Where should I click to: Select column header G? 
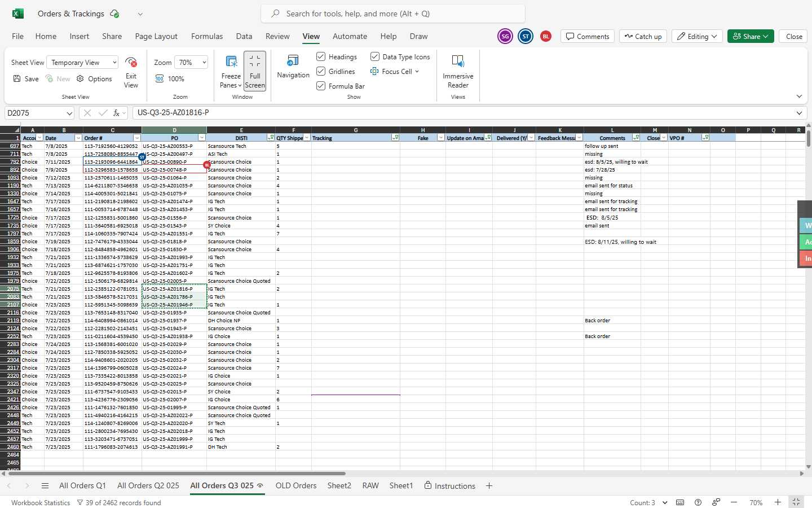tap(356, 130)
